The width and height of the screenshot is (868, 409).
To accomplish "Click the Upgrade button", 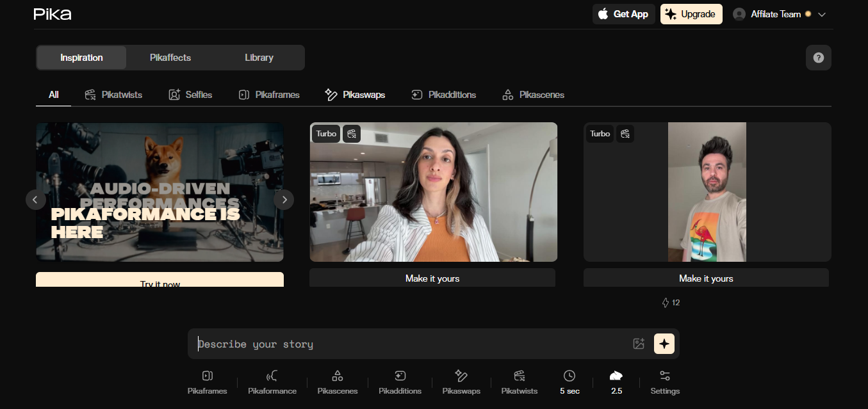I will pyautogui.click(x=691, y=14).
